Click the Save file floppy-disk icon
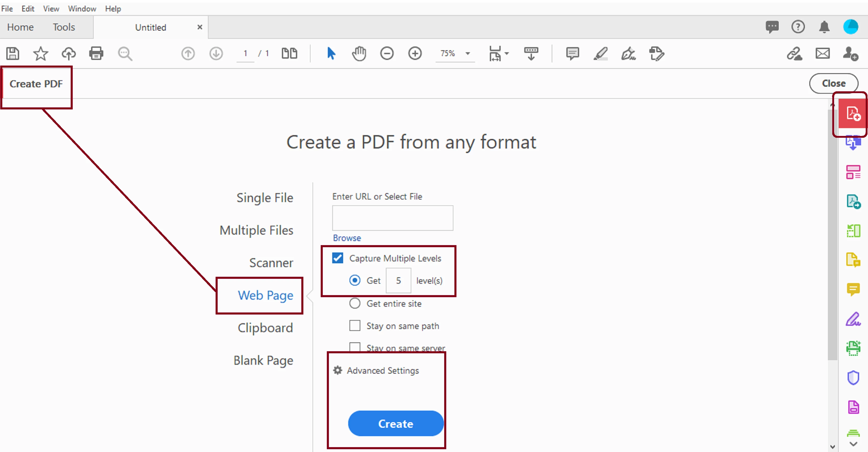868x452 pixels. (13, 54)
